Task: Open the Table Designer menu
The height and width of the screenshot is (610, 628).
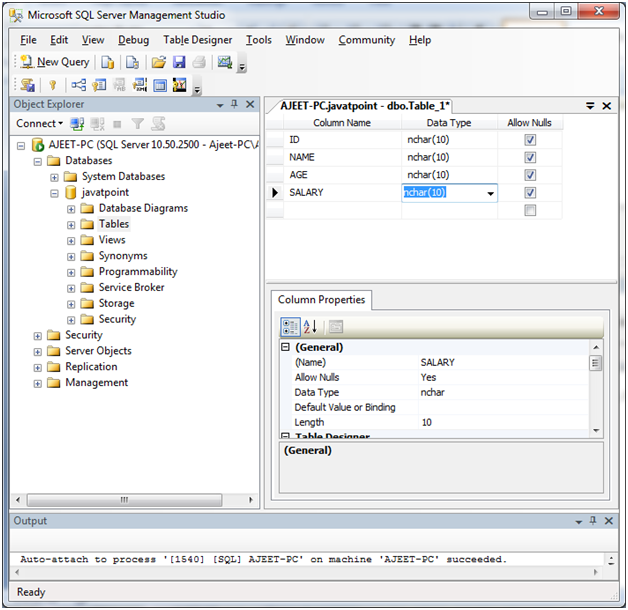Action: tap(197, 40)
